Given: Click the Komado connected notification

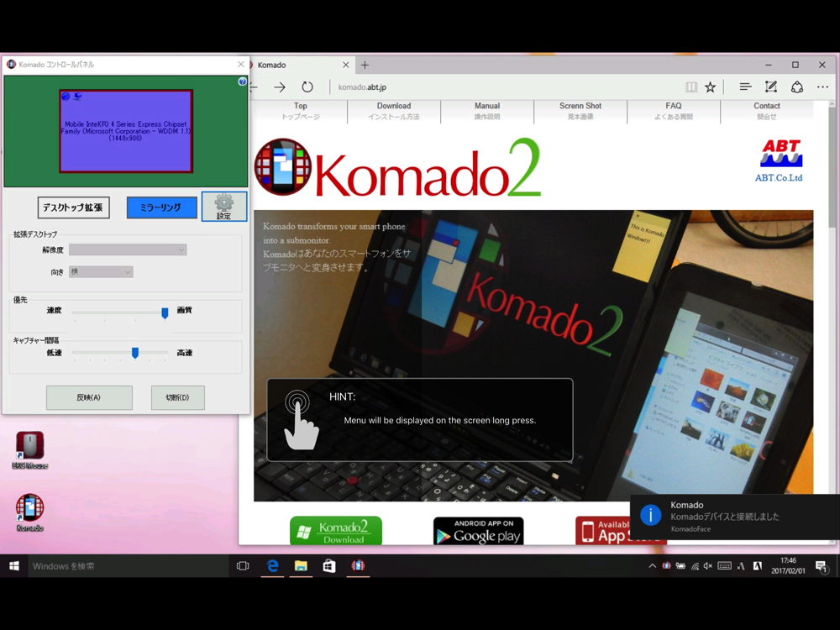Looking at the screenshot, I should (x=735, y=517).
